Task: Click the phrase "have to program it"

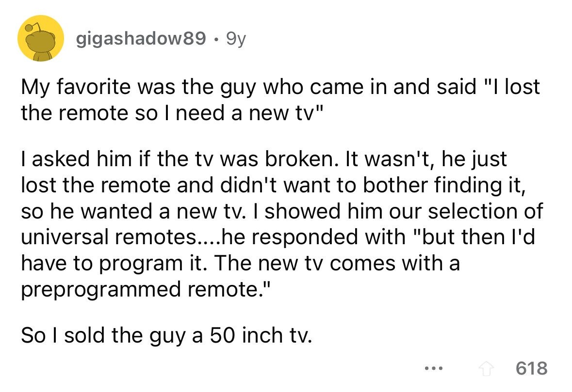Action: tap(111, 264)
